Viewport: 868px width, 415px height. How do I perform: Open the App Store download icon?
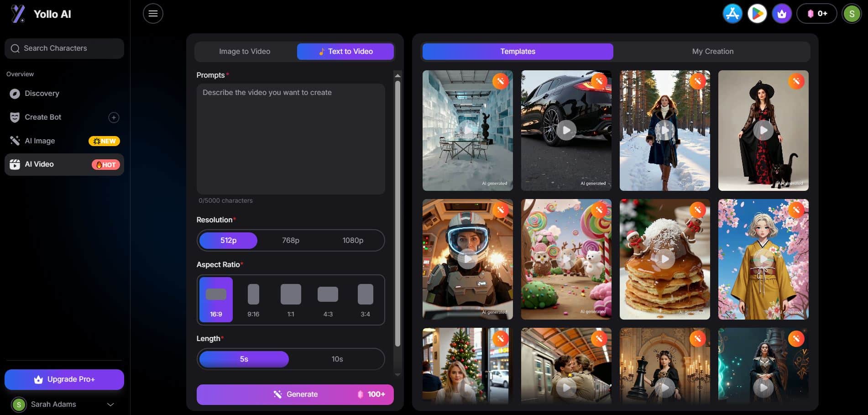tap(732, 14)
